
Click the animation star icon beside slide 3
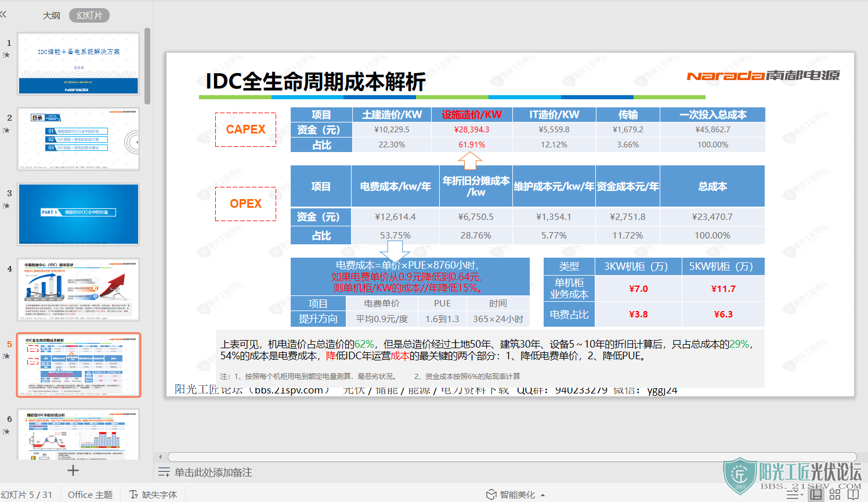[x=6, y=206]
